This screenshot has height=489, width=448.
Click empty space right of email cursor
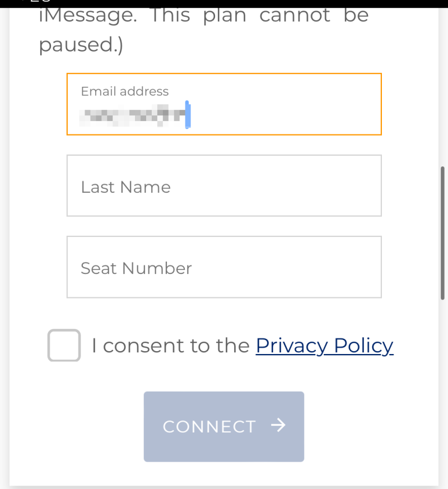pyautogui.click(x=286, y=115)
